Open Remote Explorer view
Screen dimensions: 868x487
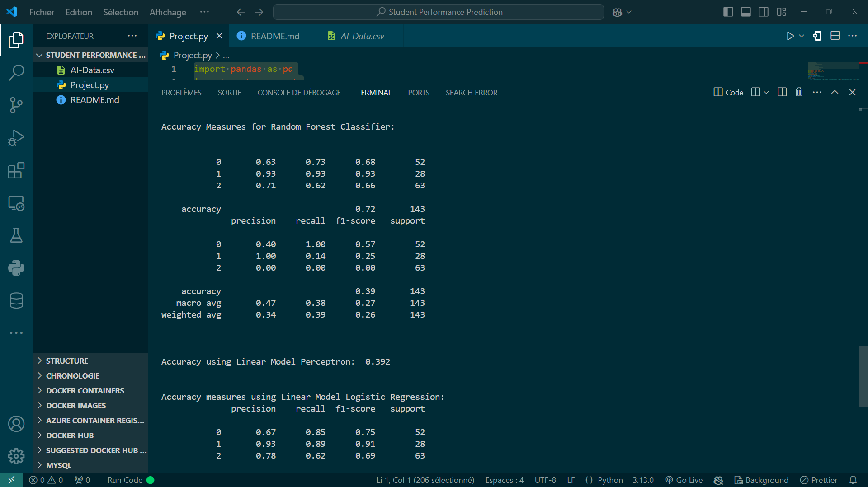tap(16, 203)
